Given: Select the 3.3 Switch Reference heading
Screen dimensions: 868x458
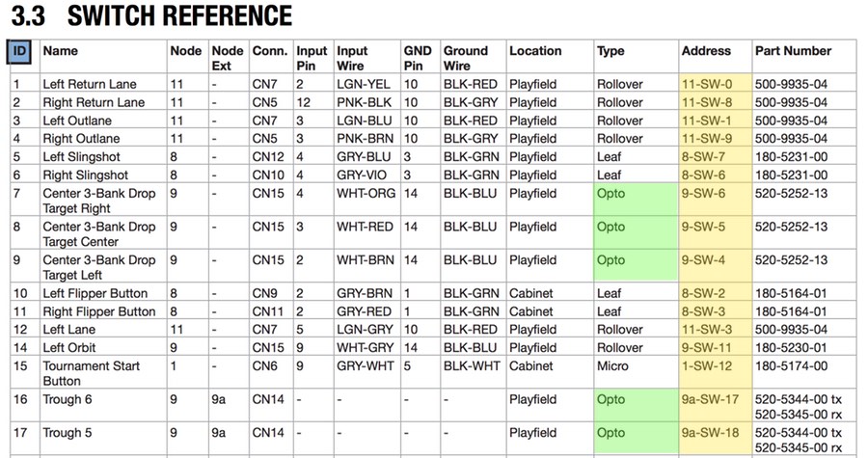Looking at the screenshot, I should click(151, 16).
